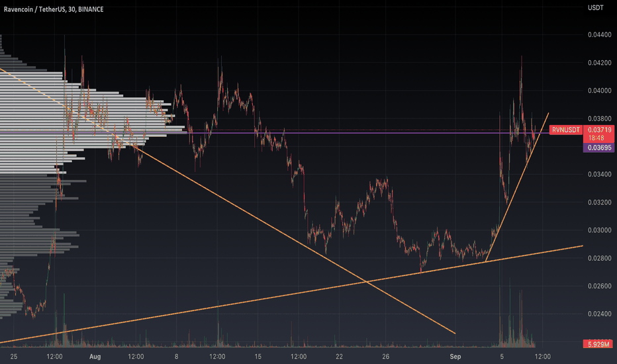Click the 26 date label on time axis
The image size is (617, 364).
pyautogui.click(x=385, y=357)
